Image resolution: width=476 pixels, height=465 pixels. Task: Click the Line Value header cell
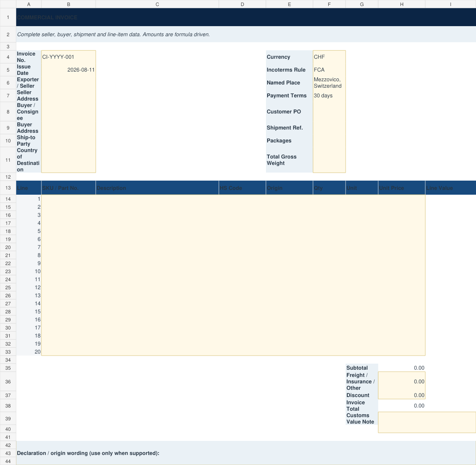pyautogui.click(x=451, y=188)
